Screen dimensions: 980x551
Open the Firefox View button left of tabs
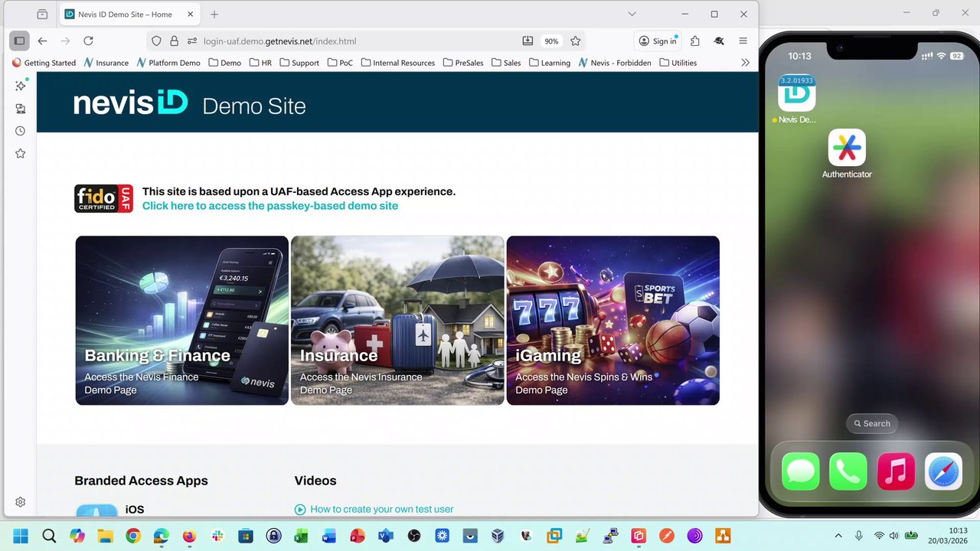42,15
